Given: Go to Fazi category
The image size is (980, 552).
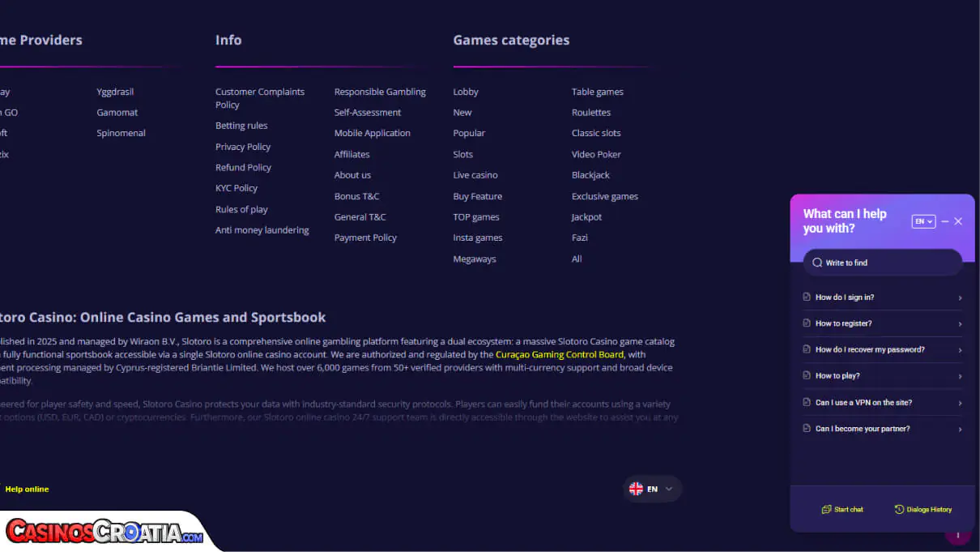Looking at the screenshot, I should point(580,237).
